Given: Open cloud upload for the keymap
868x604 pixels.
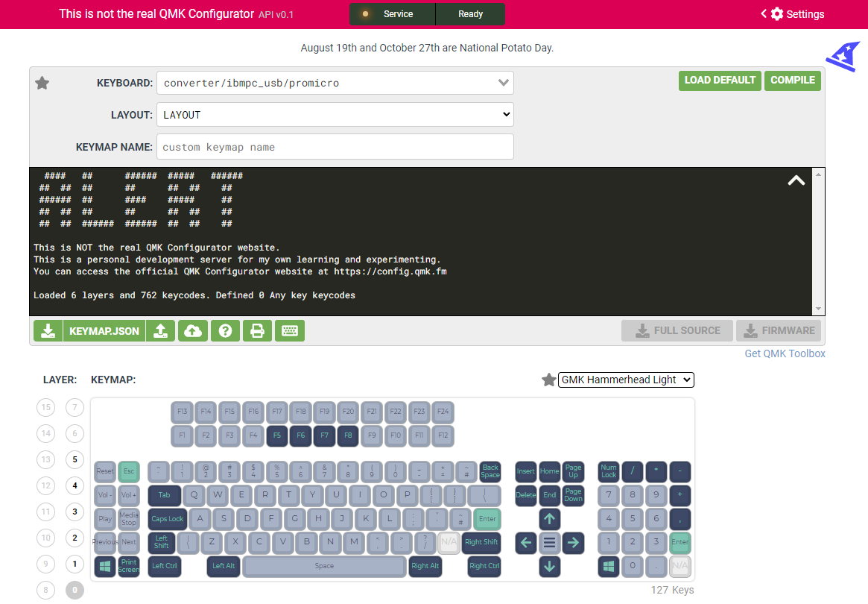Looking at the screenshot, I should pos(193,330).
